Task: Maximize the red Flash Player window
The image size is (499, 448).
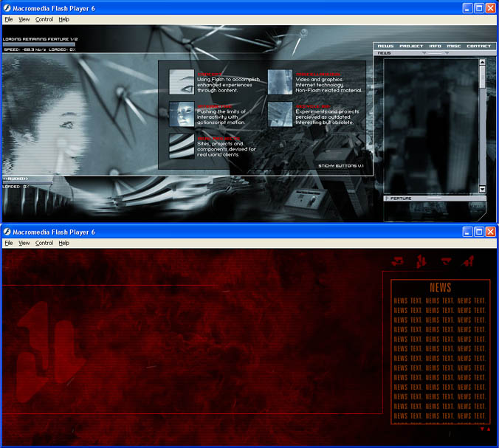Action: pos(479,232)
